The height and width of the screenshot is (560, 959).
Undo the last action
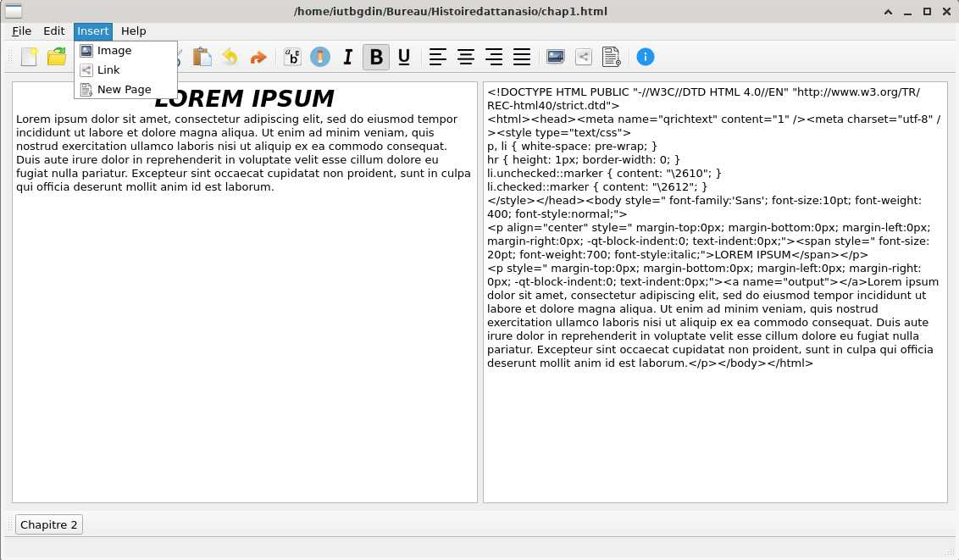click(x=230, y=57)
